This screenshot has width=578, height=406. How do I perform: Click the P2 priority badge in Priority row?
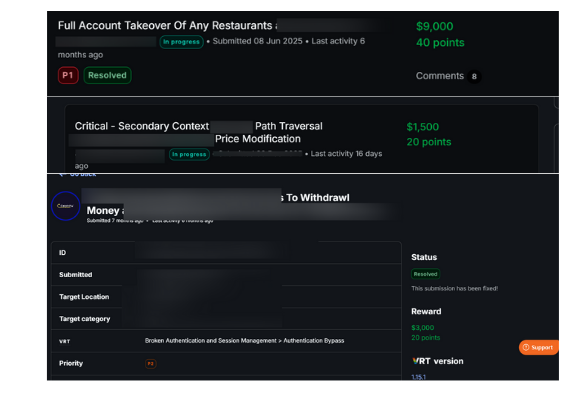tap(151, 364)
